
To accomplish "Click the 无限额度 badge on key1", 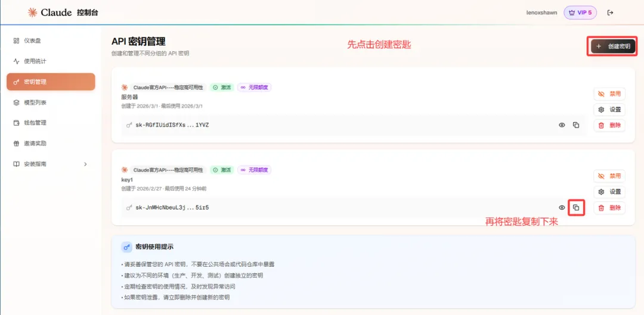I will point(254,170).
